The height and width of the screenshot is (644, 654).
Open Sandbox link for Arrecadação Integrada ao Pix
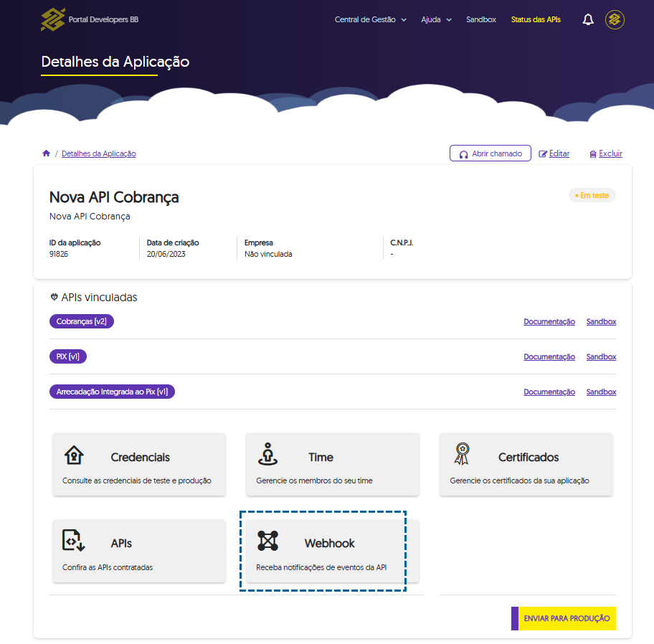click(x=601, y=392)
